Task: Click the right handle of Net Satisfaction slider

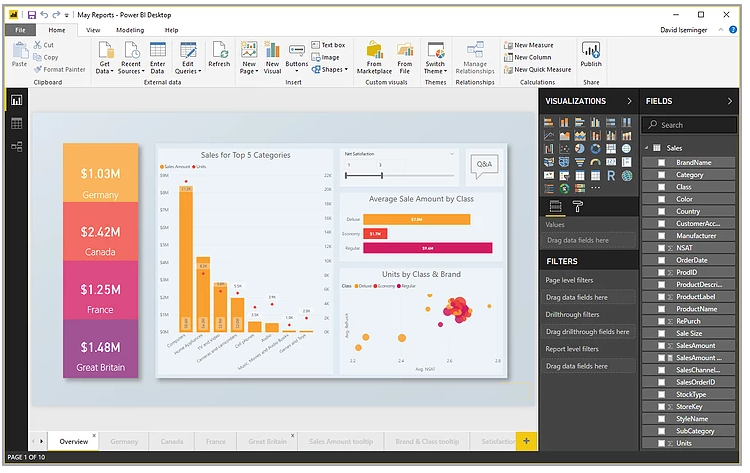Action: pyautogui.click(x=382, y=176)
